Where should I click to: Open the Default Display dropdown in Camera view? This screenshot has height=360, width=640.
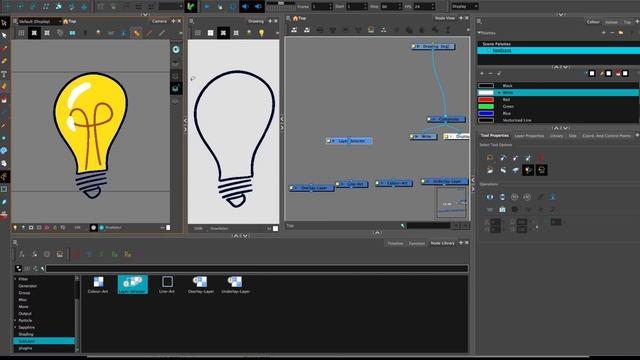40,21
